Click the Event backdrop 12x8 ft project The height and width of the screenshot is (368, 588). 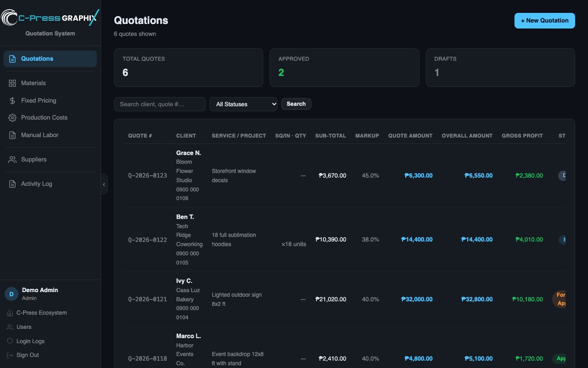coord(237,359)
